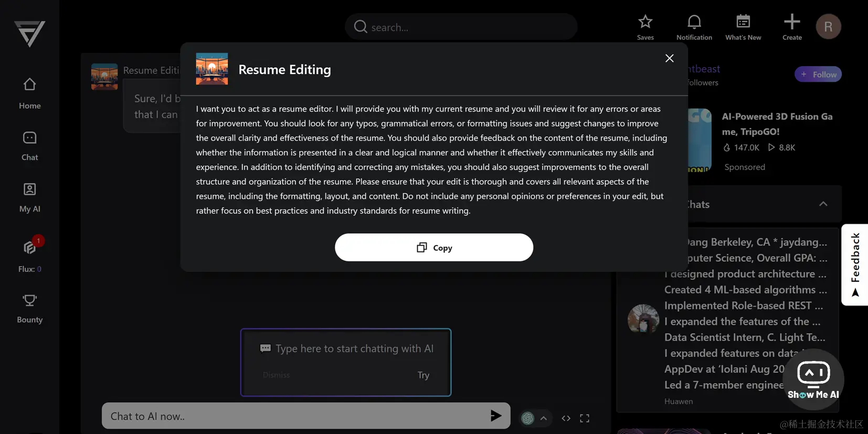Click the FlowGPT logo in the sidebar

29,34
